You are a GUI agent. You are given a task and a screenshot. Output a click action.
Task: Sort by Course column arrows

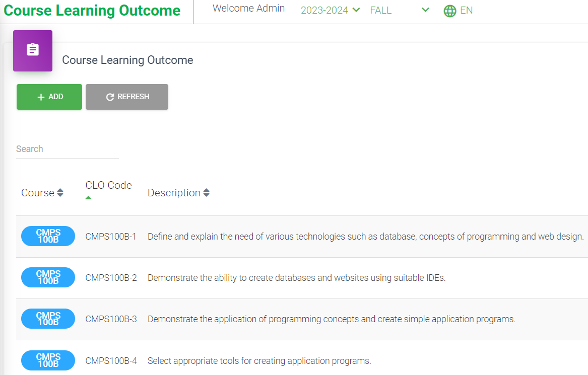tap(60, 193)
